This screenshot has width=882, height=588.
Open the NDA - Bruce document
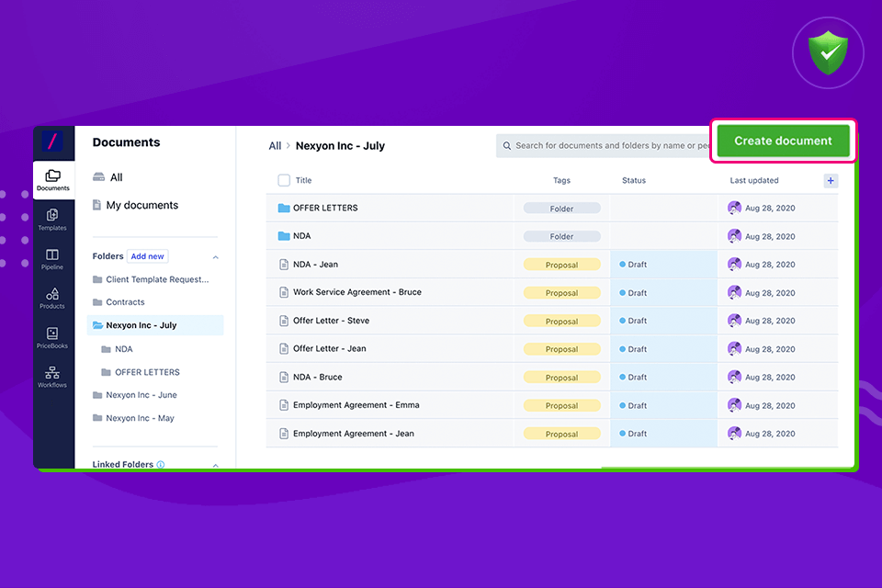[318, 377]
